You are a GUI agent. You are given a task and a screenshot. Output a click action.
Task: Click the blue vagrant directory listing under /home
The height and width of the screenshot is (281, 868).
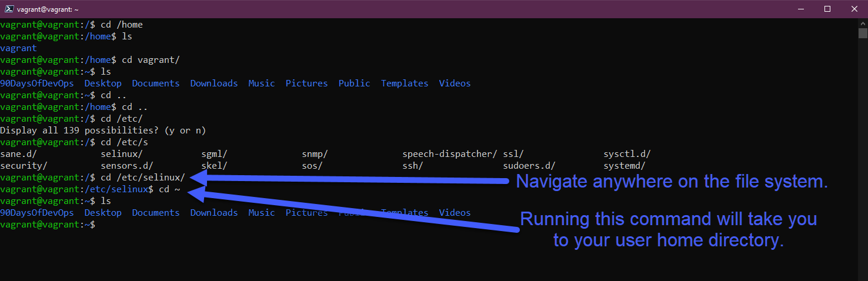click(18, 48)
